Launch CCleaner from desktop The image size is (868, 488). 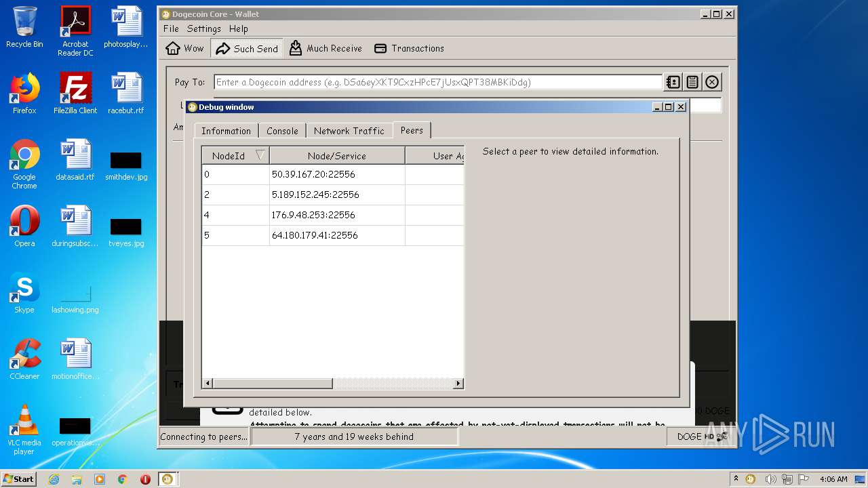(24, 359)
